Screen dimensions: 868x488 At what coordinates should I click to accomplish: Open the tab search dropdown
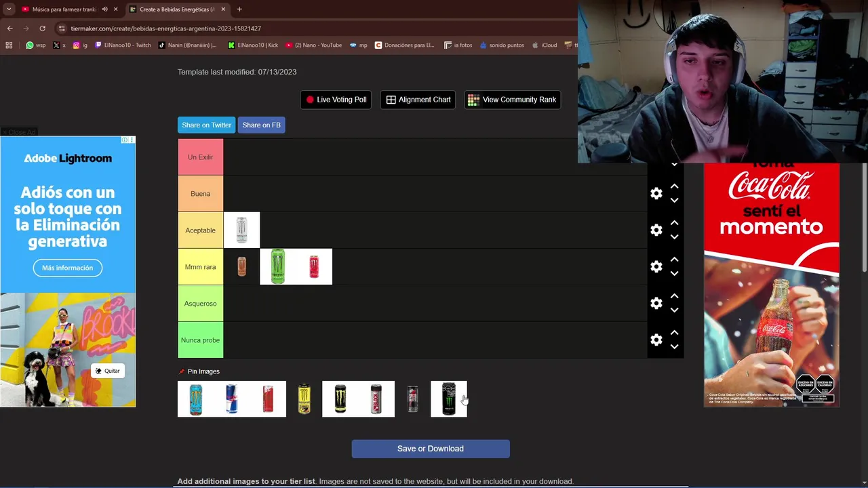tap(9, 9)
